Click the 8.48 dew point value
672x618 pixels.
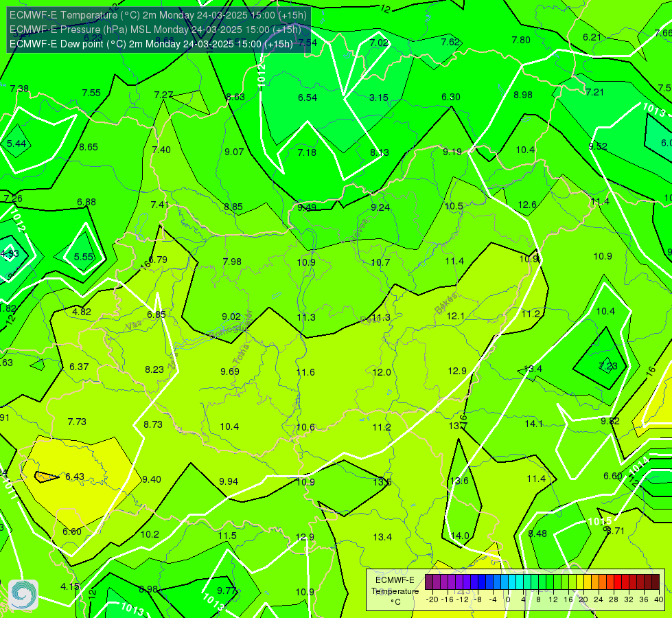point(537,534)
